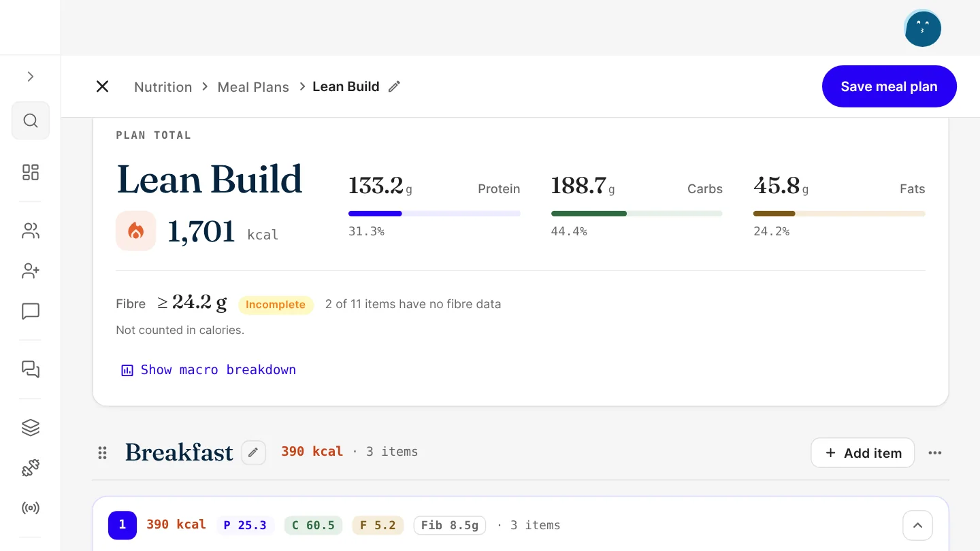Click the Incomplete fibre badge
Screen dimensions: 980x551
[276, 305]
